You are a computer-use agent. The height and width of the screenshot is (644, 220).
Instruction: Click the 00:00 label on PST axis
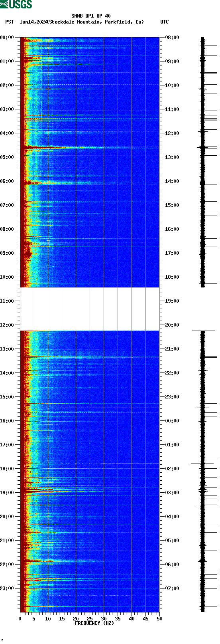(x=7, y=38)
